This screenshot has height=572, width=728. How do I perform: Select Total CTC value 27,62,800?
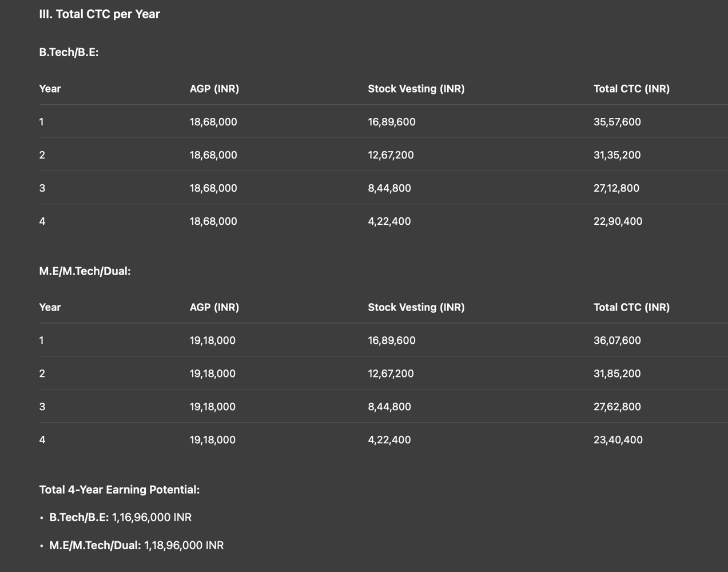(x=617, y=407)
